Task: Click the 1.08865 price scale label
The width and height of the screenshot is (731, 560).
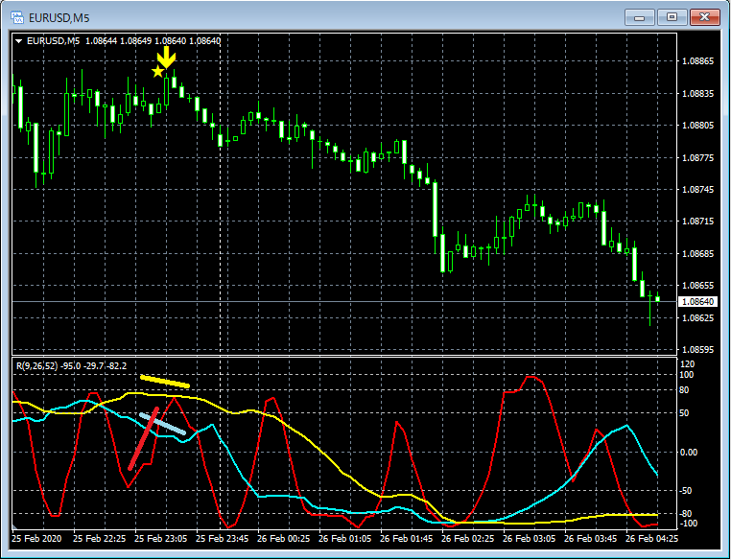Action: (x=697, y=61)
